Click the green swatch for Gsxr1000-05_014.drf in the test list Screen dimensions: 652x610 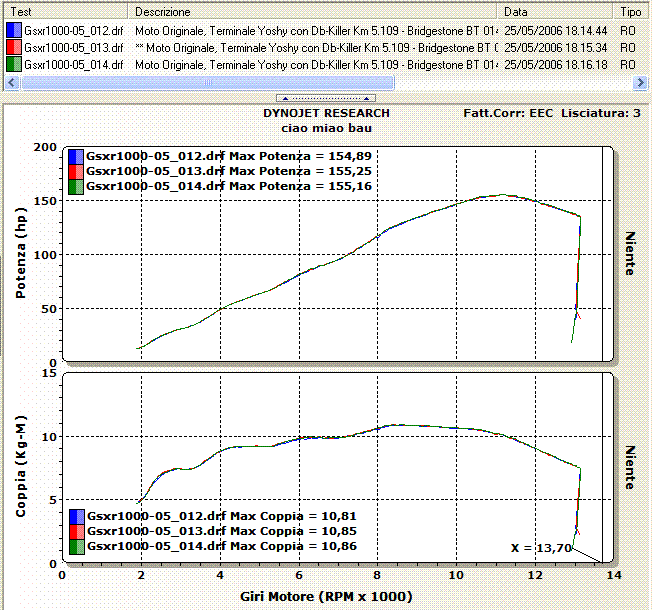(x=13, y=63)
